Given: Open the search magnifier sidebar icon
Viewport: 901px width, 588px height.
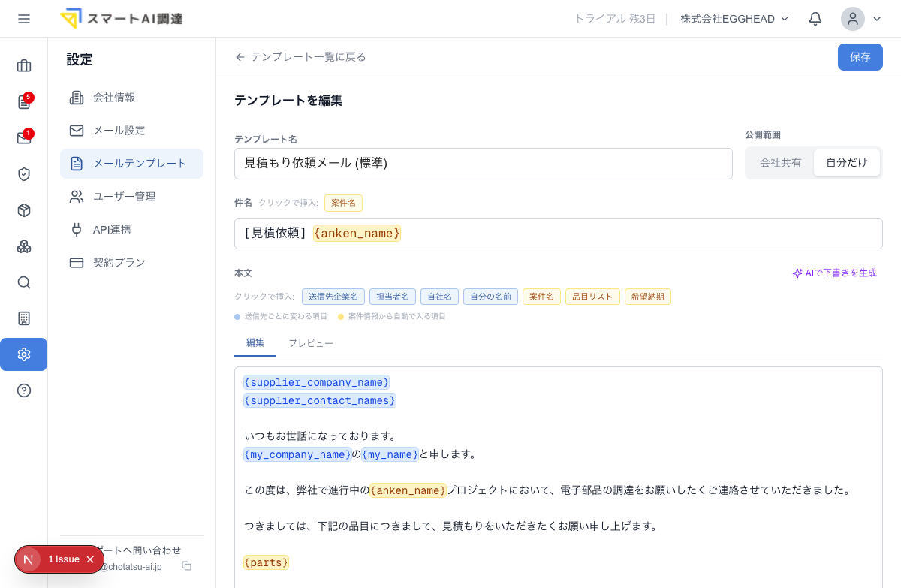Looking at the screenshot, I should point(24,282).
